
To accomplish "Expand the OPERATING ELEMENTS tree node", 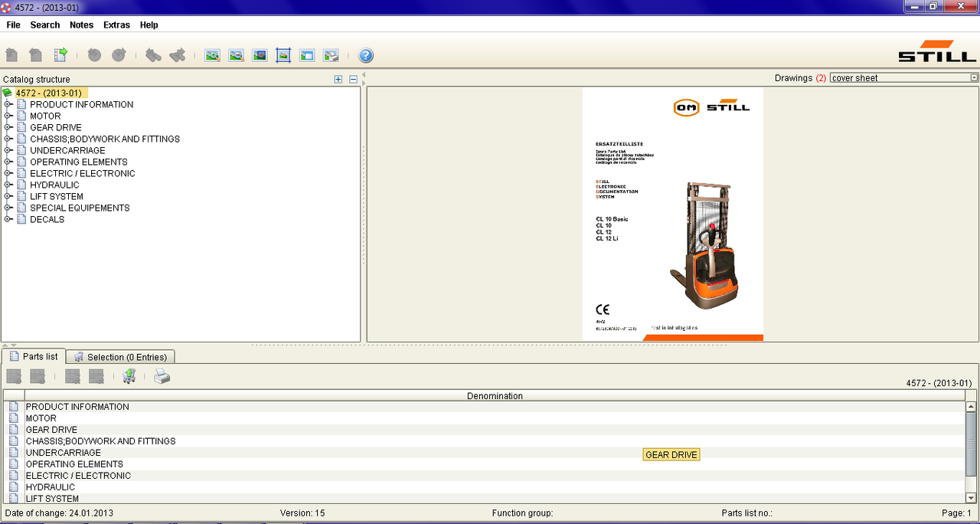I will click(x=8, y=162).
